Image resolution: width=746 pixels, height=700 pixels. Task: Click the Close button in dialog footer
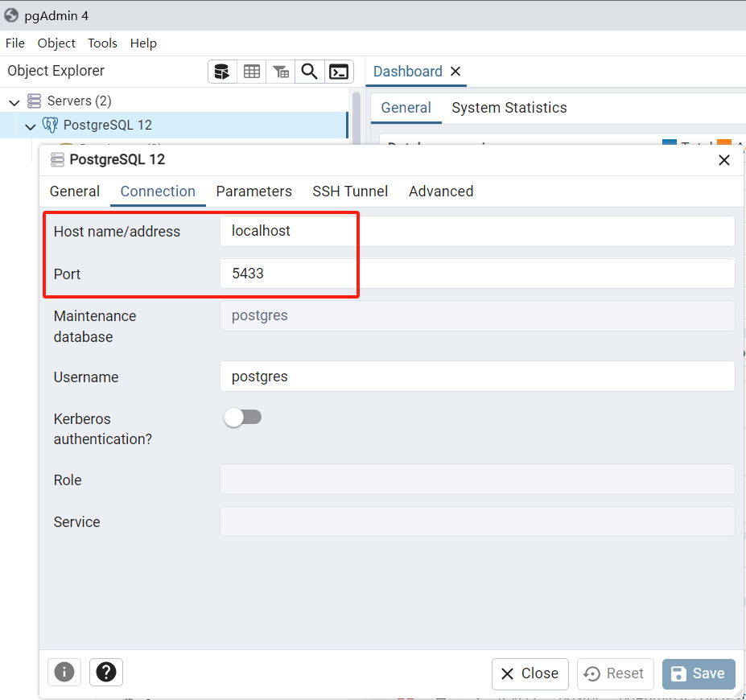point(530,673)
